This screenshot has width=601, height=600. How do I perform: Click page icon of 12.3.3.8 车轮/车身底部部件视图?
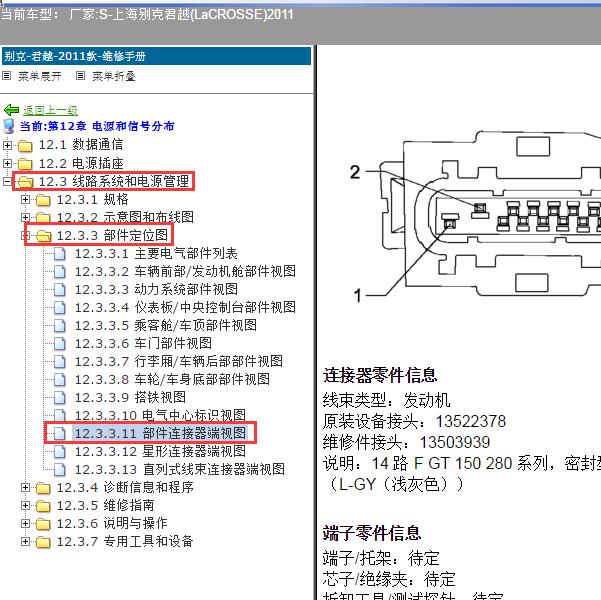[59, 380]
